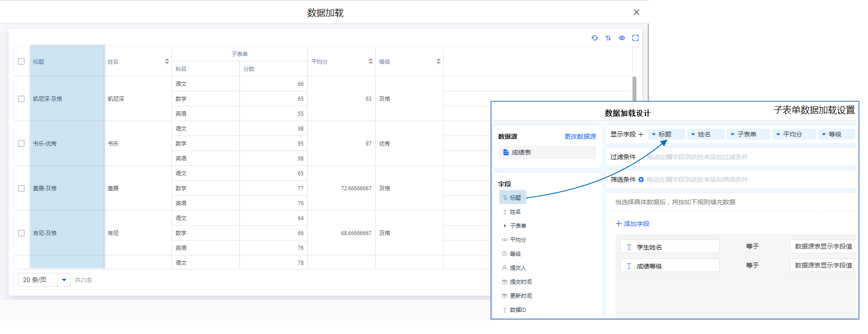
Task: Select the 平均分 field in the list
Action: 518,240
